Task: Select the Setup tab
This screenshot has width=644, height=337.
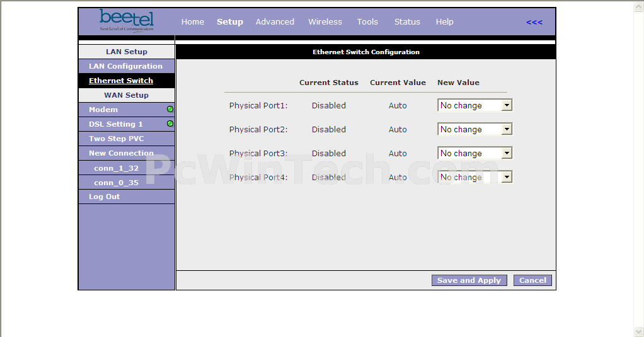Action: (230, 22)
